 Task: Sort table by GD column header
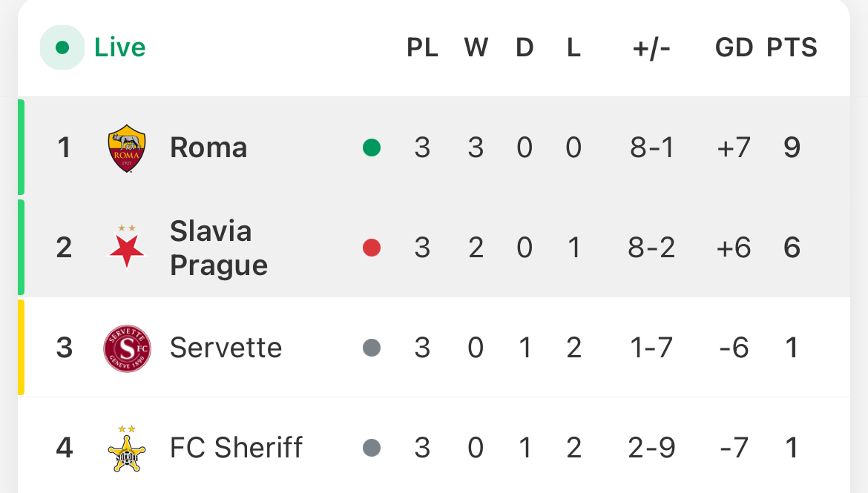734,47
